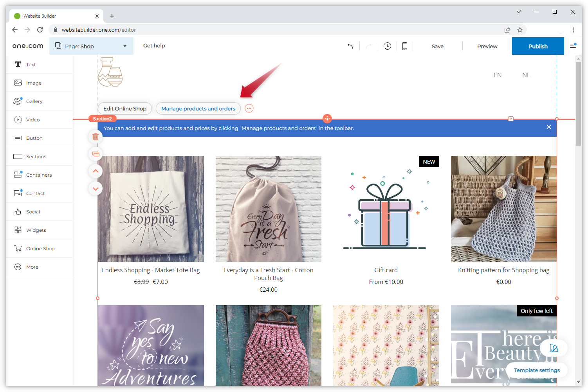Viewport: 588px width, 392px height.
Task: Open the Image panel
Action: click(33, 83)
